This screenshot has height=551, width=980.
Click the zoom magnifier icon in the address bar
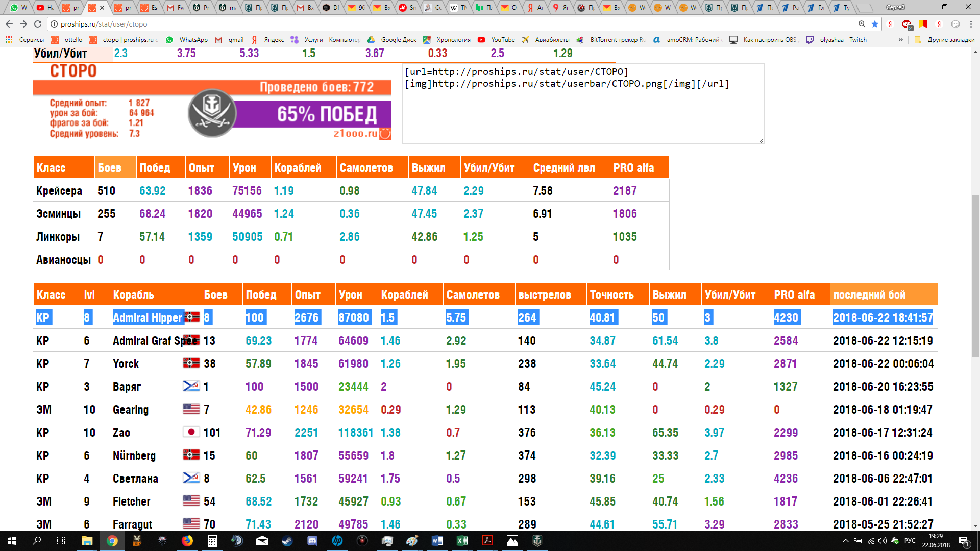(x=862, y=24)
